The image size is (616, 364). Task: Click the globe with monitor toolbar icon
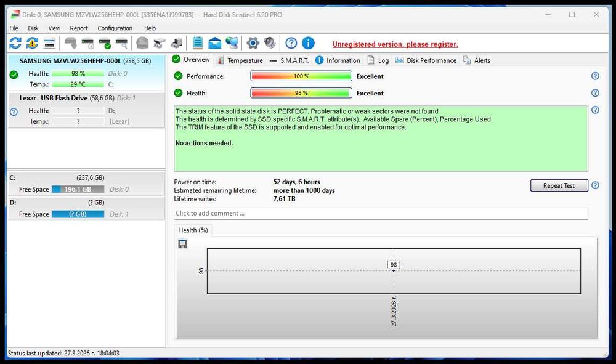pyautogui.click(x=232, y=43)
